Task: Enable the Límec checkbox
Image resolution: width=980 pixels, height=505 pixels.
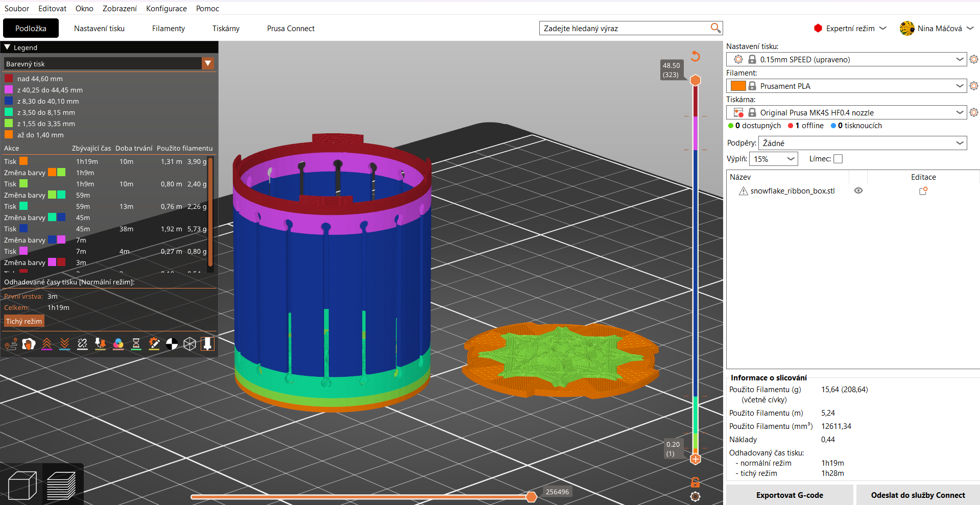Action: [x=838, y=159]
